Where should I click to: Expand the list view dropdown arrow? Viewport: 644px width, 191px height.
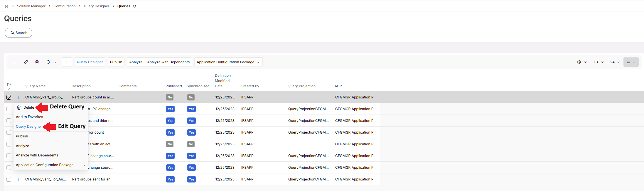click(634, 62)
